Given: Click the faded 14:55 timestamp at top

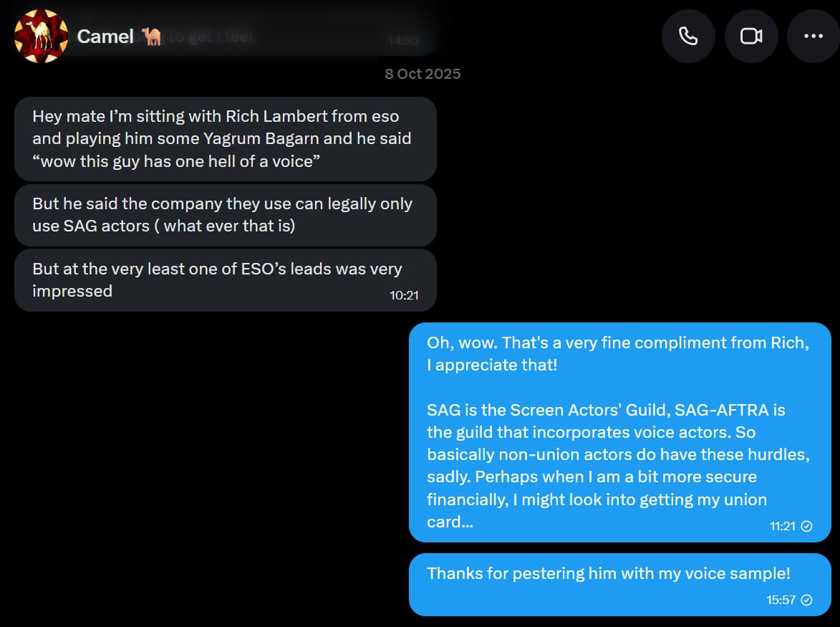Looking at the screenshot, I should (403, 42).
